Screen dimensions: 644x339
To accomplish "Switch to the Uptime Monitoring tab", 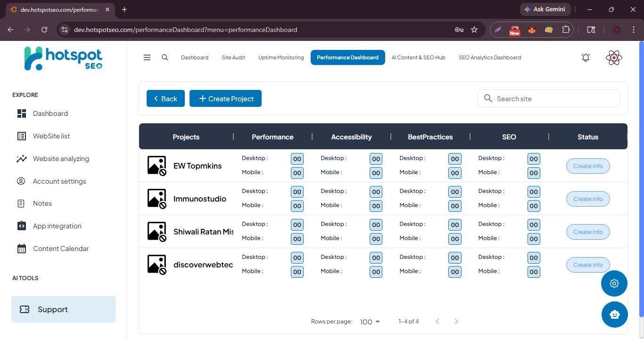I will (281, 57).
